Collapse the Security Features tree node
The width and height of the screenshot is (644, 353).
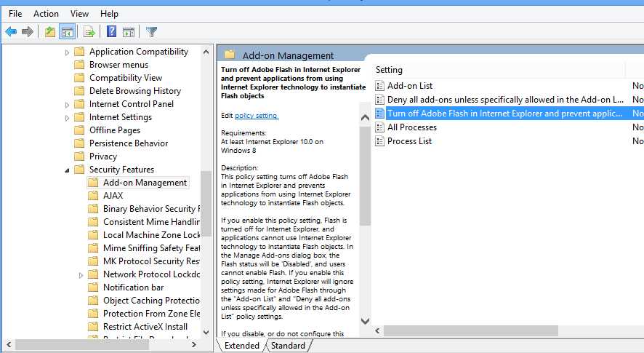tap(67, 170)
